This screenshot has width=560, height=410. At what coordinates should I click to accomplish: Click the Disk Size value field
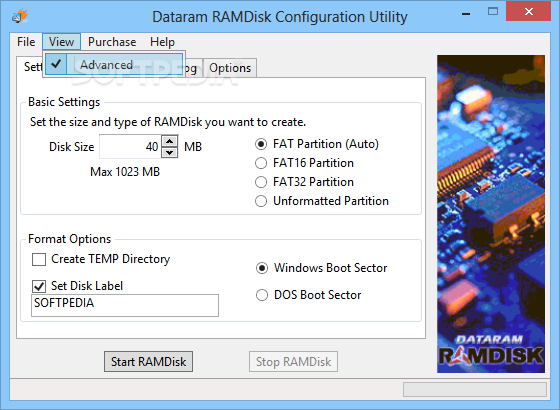coord(131,146)
